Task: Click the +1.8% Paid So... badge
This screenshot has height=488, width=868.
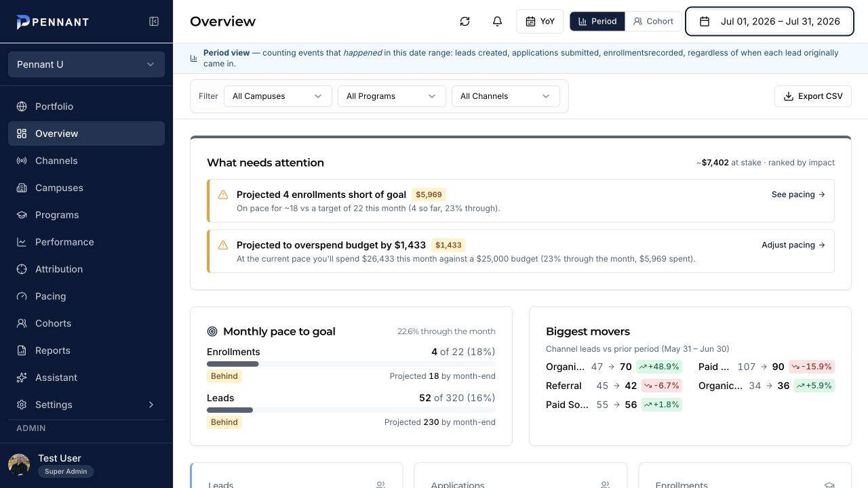Action: coord(661,405)
